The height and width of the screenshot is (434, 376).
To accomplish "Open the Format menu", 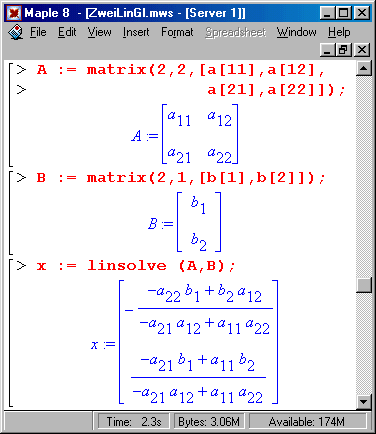I will [177, 32].
